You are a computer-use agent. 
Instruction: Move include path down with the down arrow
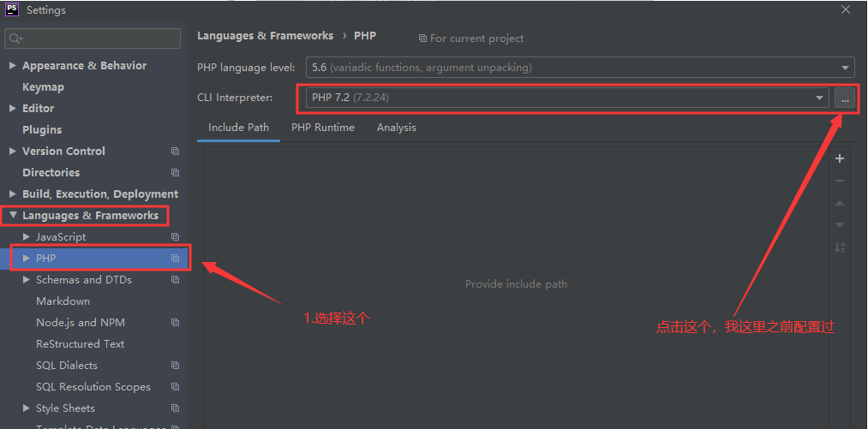click(x=840, y=224)
